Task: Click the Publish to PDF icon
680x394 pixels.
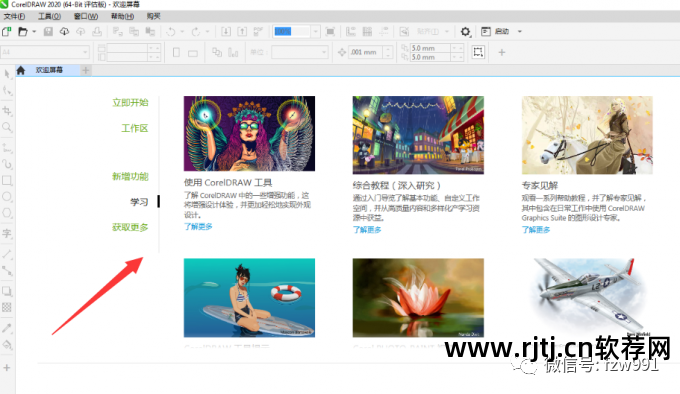Action: [x=258, y=32]
